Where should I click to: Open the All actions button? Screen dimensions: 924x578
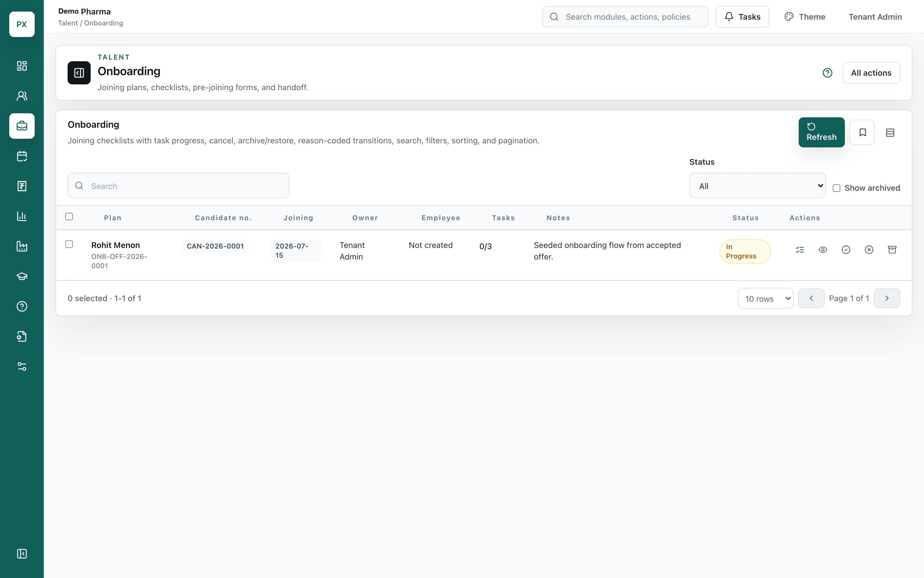click(871, 73)
